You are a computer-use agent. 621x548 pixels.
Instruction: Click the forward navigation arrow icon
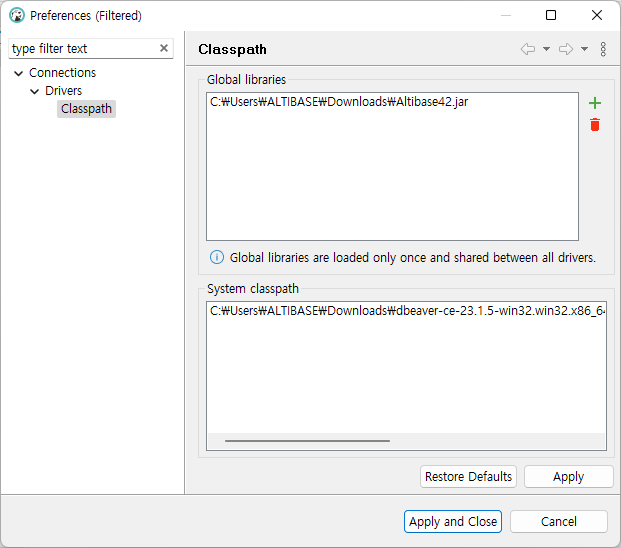(x=565, y=49)
